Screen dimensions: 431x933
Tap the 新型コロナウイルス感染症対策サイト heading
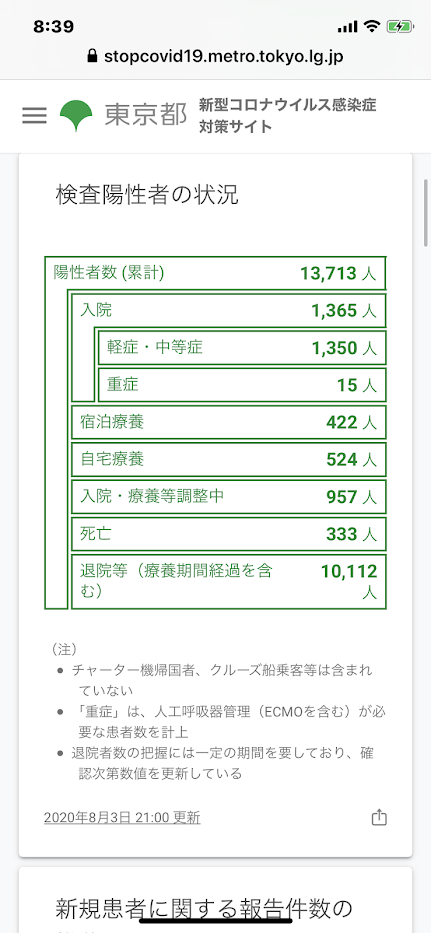coord(288,115)
